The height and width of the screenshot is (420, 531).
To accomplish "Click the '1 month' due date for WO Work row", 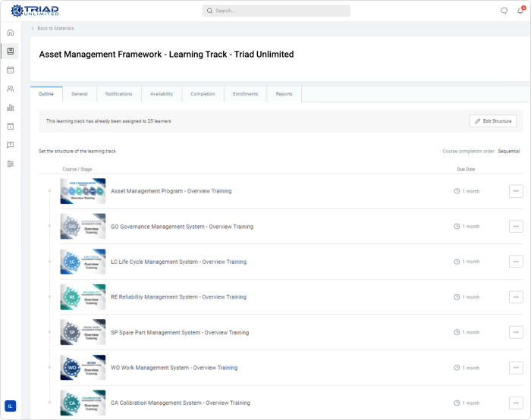I will coord(471,368).
